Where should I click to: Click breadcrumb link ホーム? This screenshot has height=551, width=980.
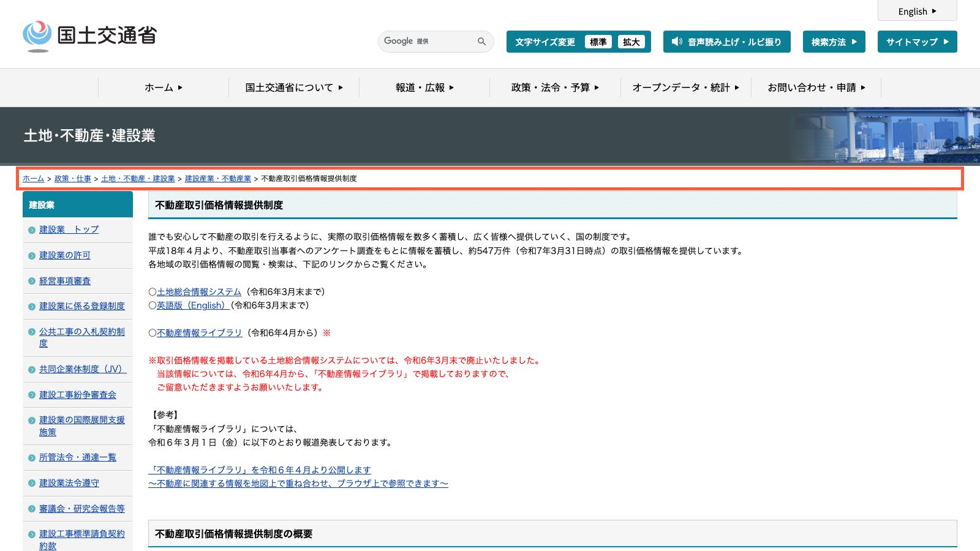[x=33, y=179]
